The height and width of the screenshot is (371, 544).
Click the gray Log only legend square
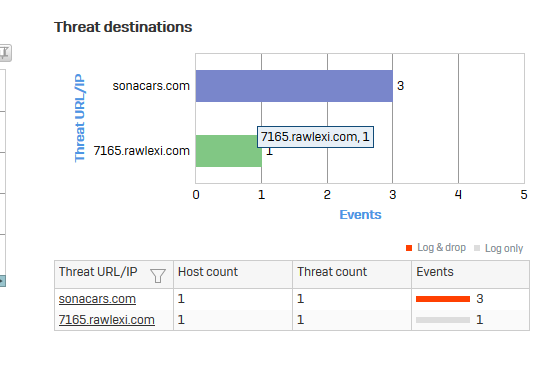pos(477,248)
